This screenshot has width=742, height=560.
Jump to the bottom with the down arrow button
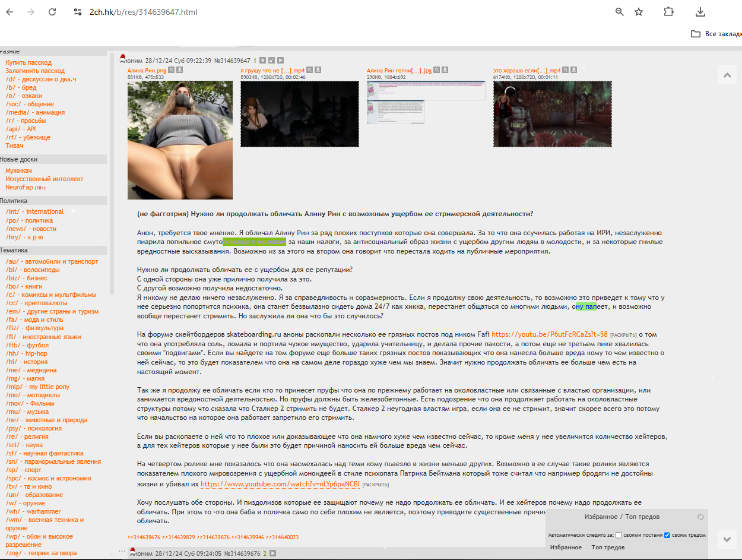coord(727,539)
